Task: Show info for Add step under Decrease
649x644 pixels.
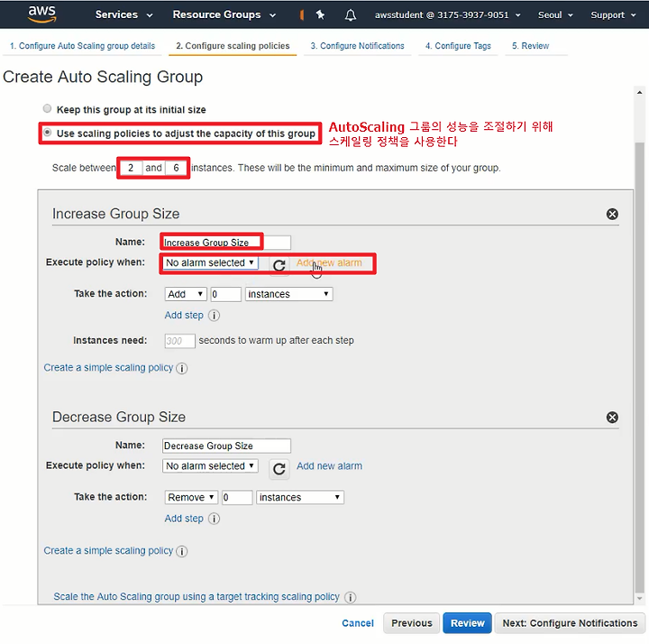Action: [x=214, y=519]
